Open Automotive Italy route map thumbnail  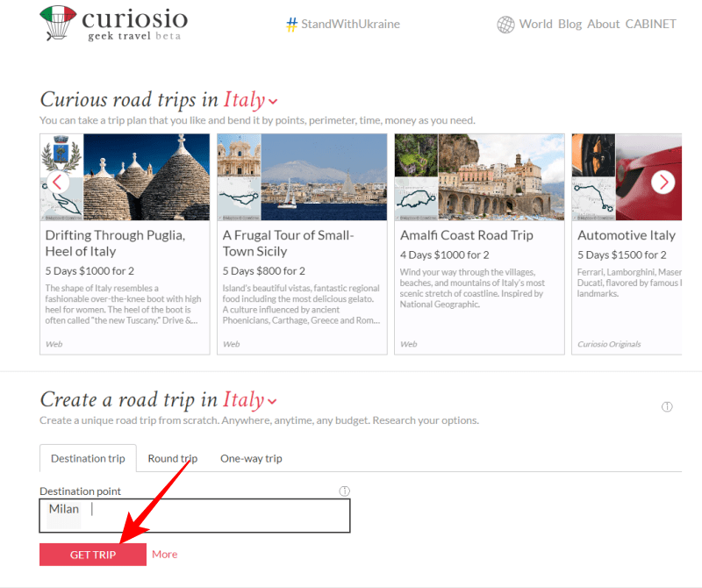594,198
